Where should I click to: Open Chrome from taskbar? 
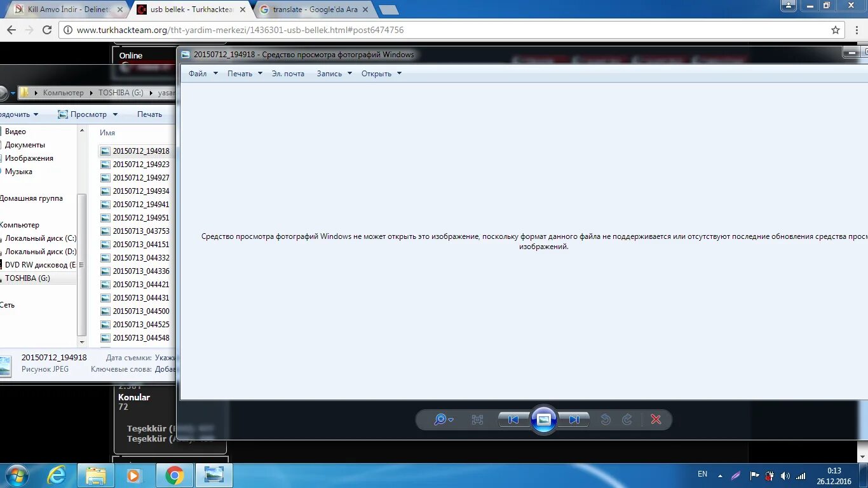pos(175,475)
